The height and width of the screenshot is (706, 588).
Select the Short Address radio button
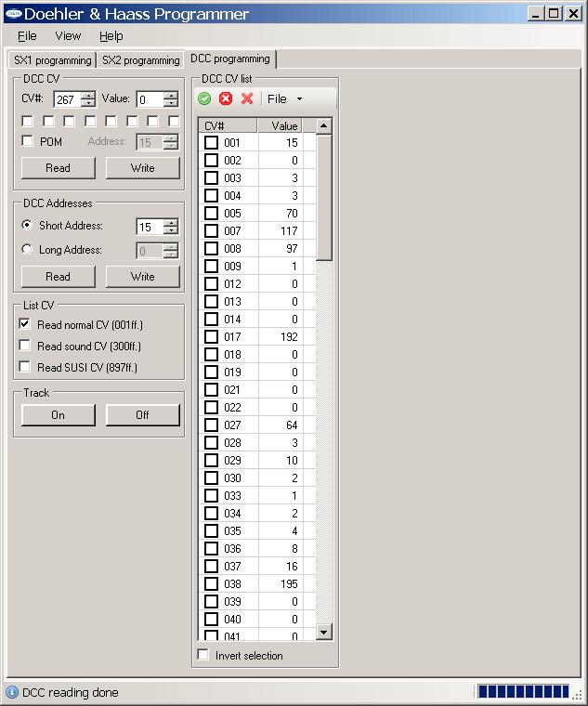[x=27, y=225]
